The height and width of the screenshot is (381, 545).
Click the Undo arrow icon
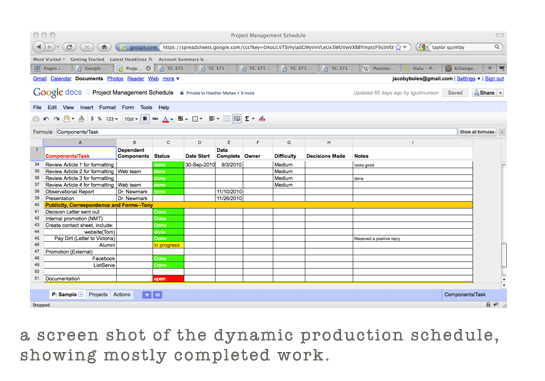pyautogui.click(x=46, y=119)
